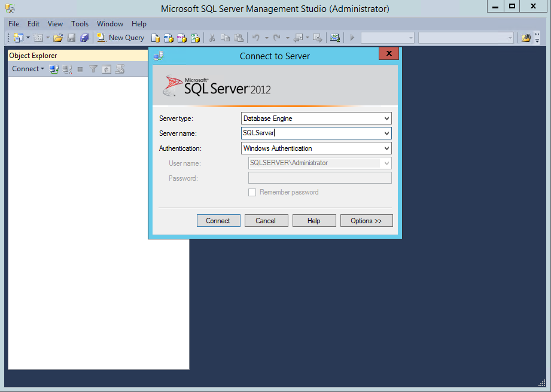This screenshot has width=551, height=392.
Task: Click the Open File folder icon
Action: coord(58,38)
